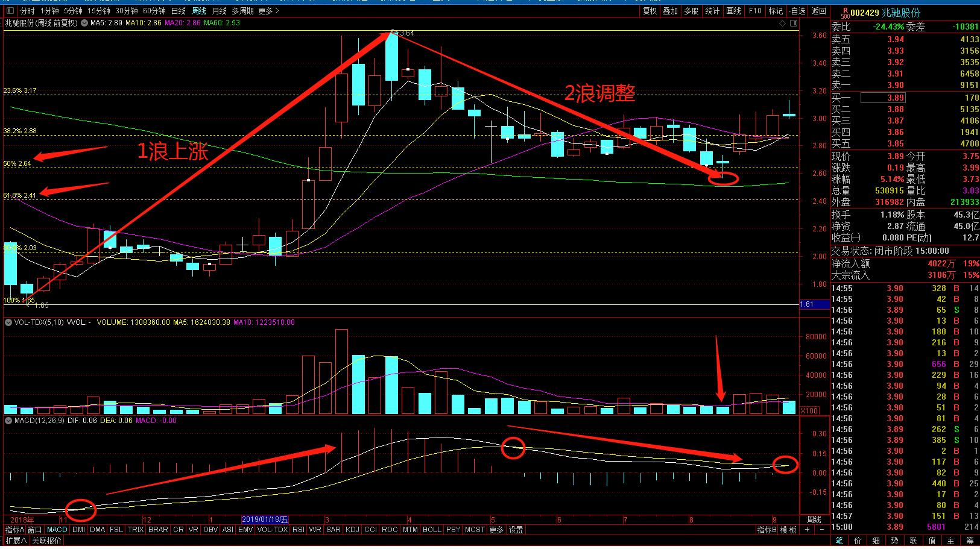
Task: Select the DMA indicator tab
Action: click(x=98, y=530)
